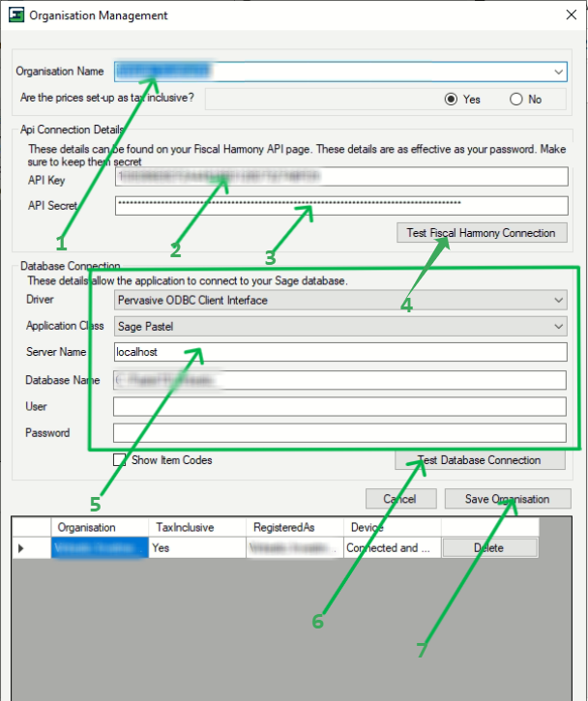
Task: Click the Password input field
Action: (339, 433)
